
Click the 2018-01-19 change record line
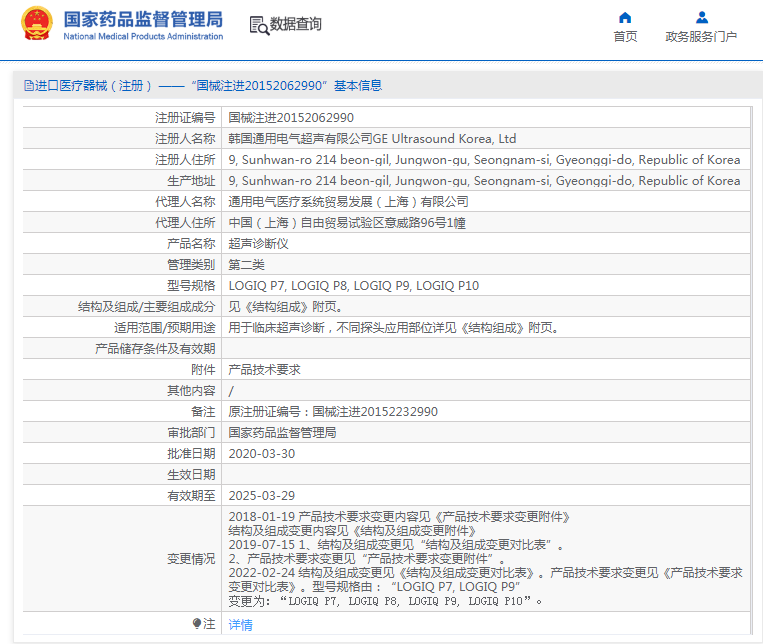pyautogui.click(x=399, y=517)
